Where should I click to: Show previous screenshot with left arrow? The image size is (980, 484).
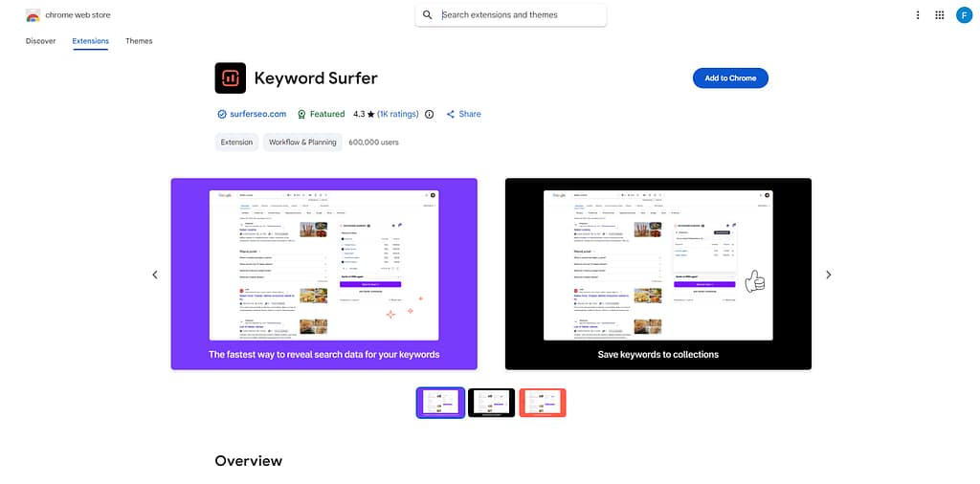pyautogui.click(x=155, y=275)
